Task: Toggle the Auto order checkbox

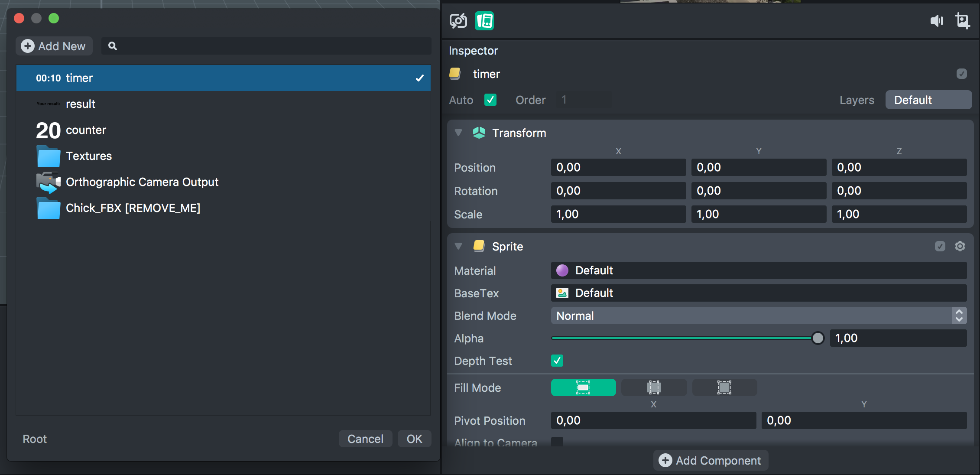Action: coord(490,100)
